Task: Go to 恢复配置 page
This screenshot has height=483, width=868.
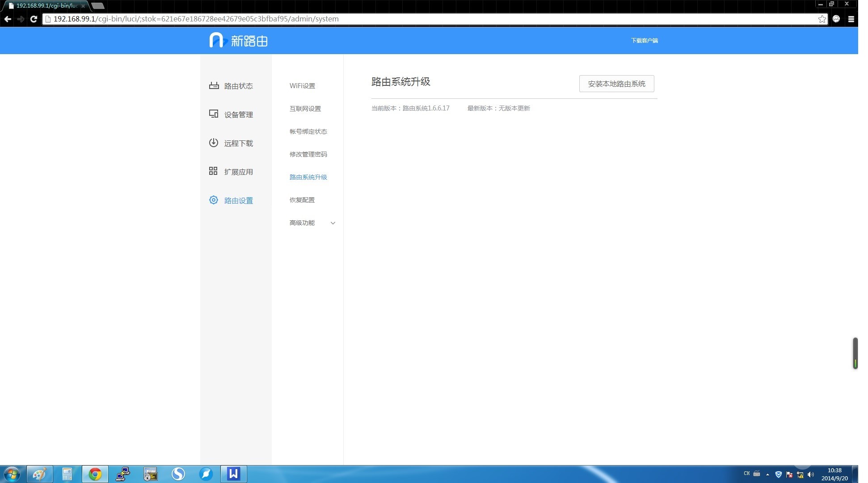Action: coord(302,200)
